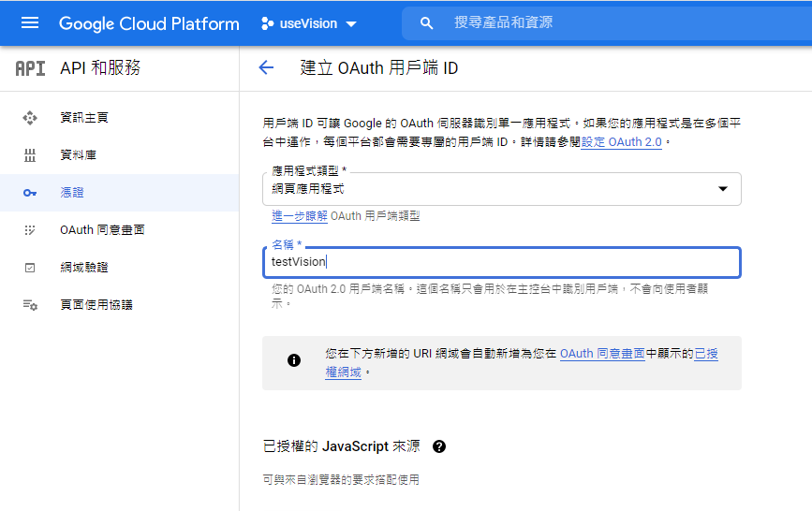Open 網域驗證 in the sidebar
Viewport: 812px width, 511px height.
[x=119, y=267]
